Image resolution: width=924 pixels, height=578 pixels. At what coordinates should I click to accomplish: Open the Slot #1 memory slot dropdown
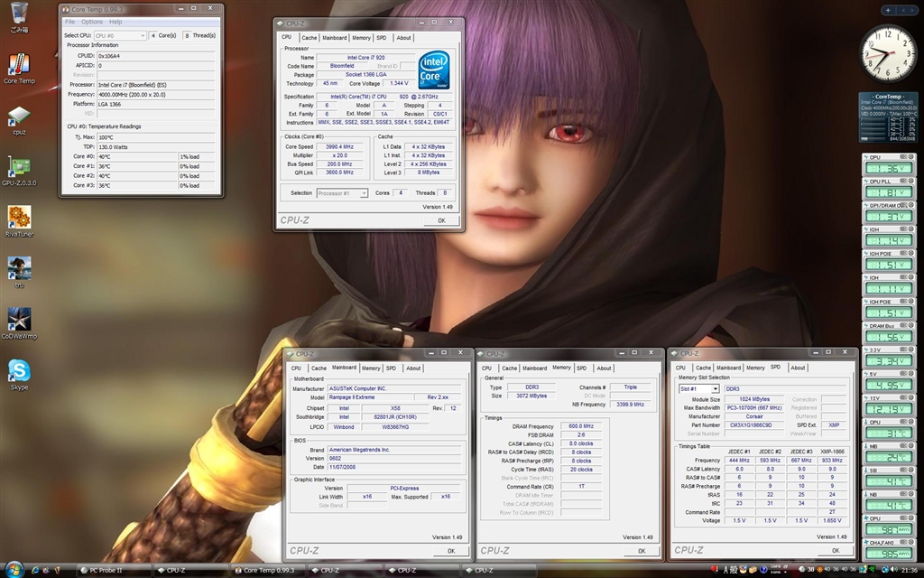[698, 389]
